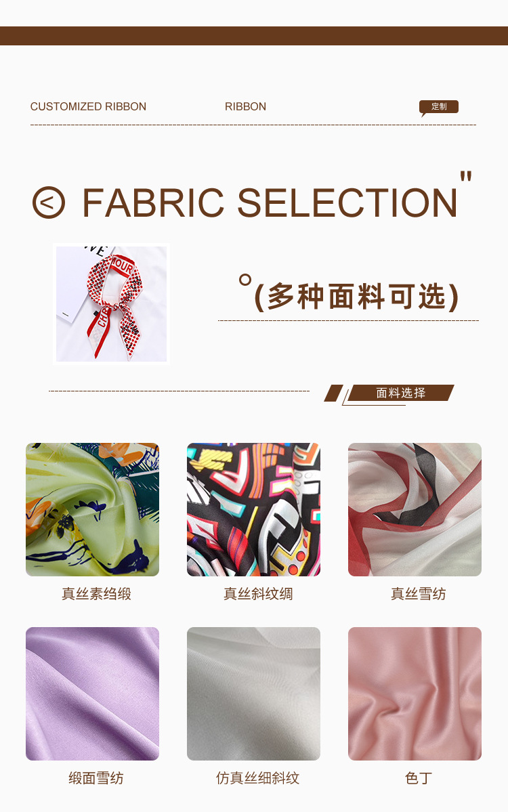The image size is (508, 812).
Task: Click the 真丝雪纺 label
Action: point(419,593)
